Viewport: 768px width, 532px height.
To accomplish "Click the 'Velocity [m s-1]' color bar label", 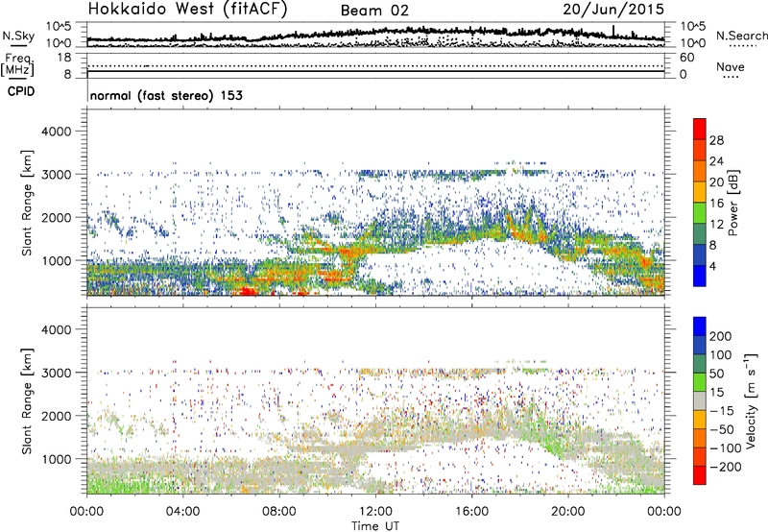I will click(x=751, y=399).
